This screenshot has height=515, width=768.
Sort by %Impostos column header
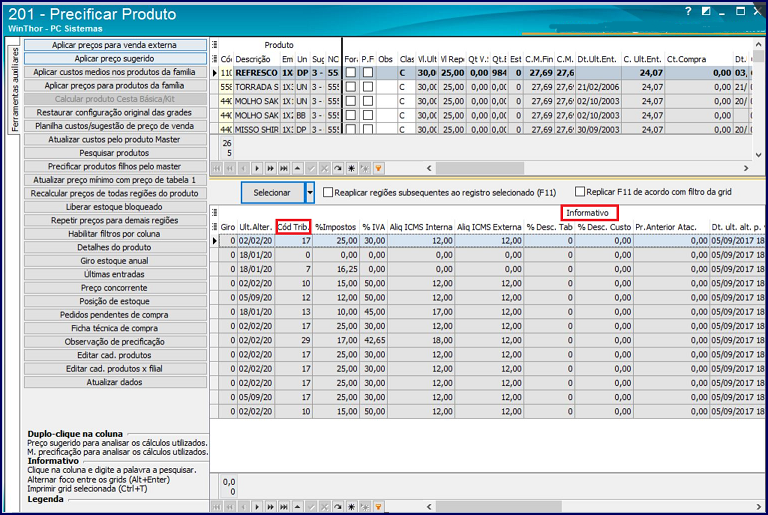[336, 227]
